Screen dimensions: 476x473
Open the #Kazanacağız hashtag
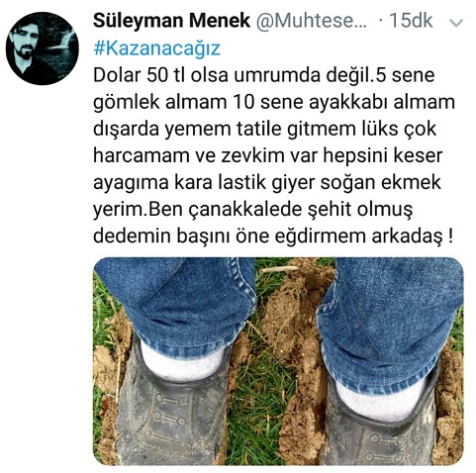156,48
